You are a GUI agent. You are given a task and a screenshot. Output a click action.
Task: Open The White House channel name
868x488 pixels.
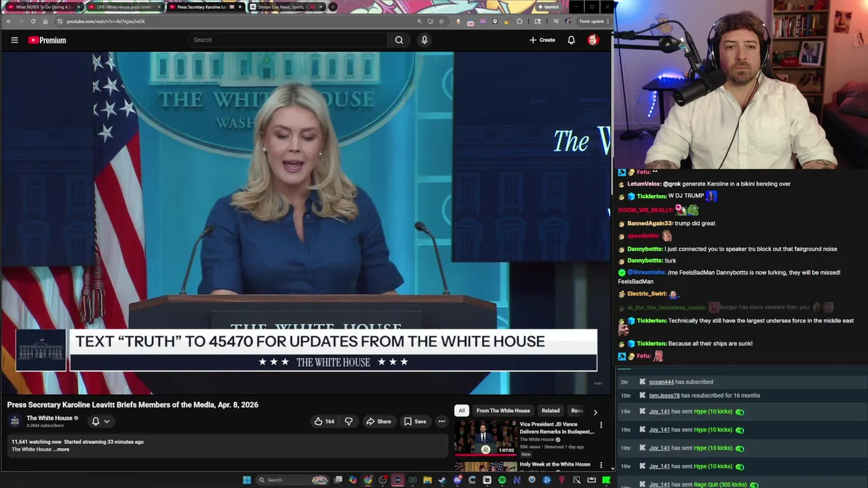coord(50,418)
